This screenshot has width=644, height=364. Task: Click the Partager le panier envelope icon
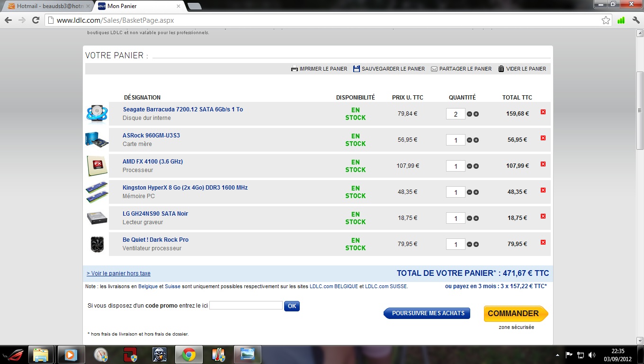(434, 69)
